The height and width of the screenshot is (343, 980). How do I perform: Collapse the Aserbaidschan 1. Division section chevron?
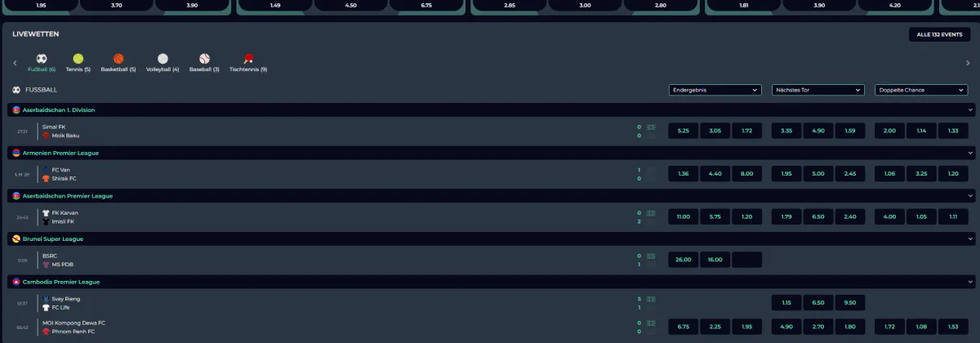point(971,109)
